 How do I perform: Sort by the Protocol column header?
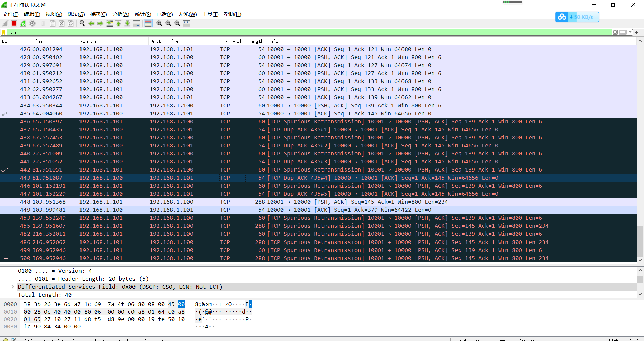(x=232, y=41)
